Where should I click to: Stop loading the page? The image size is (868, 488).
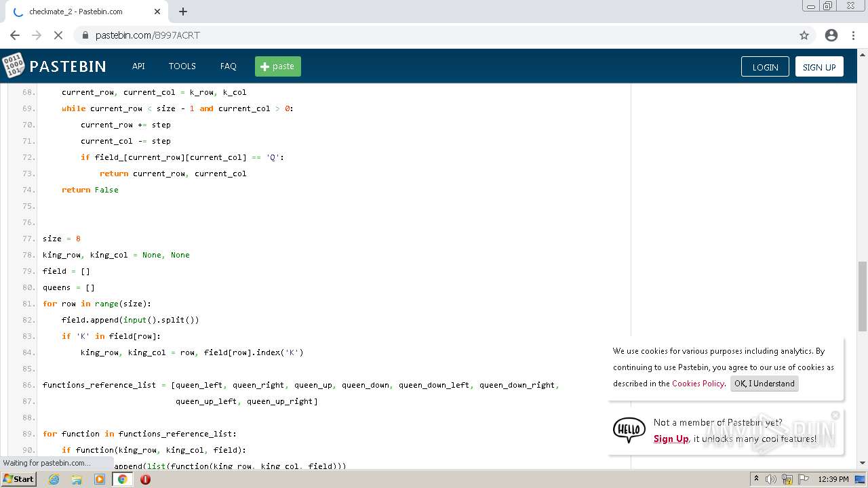(58, 35)
